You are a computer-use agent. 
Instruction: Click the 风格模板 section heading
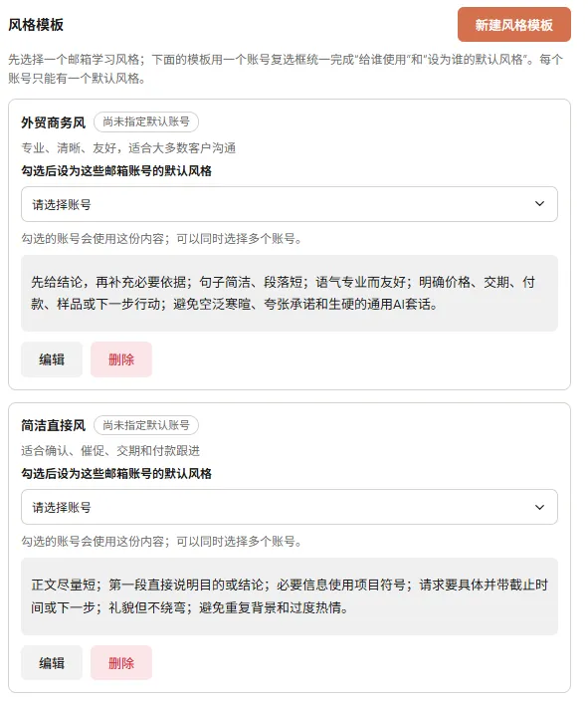click(36, 25)
